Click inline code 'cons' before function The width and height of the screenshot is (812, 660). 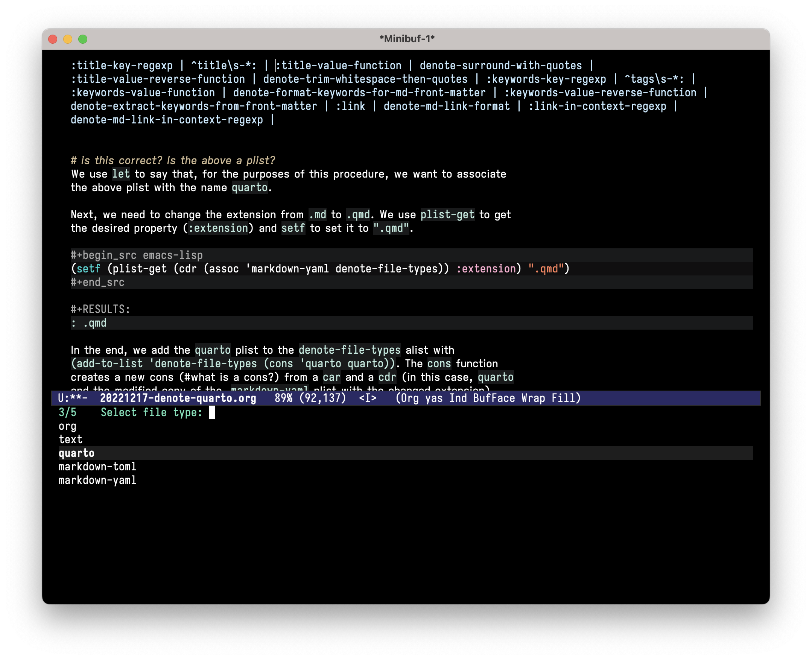[439, 364]
